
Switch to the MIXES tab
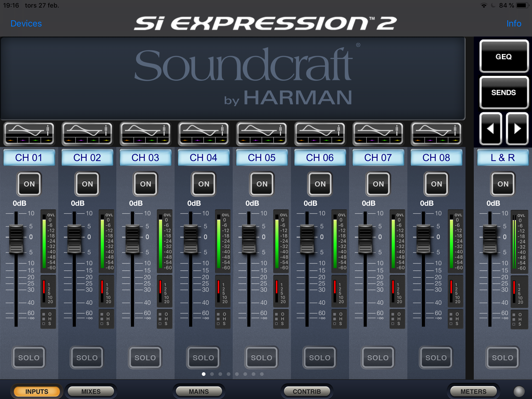(91, 391)
